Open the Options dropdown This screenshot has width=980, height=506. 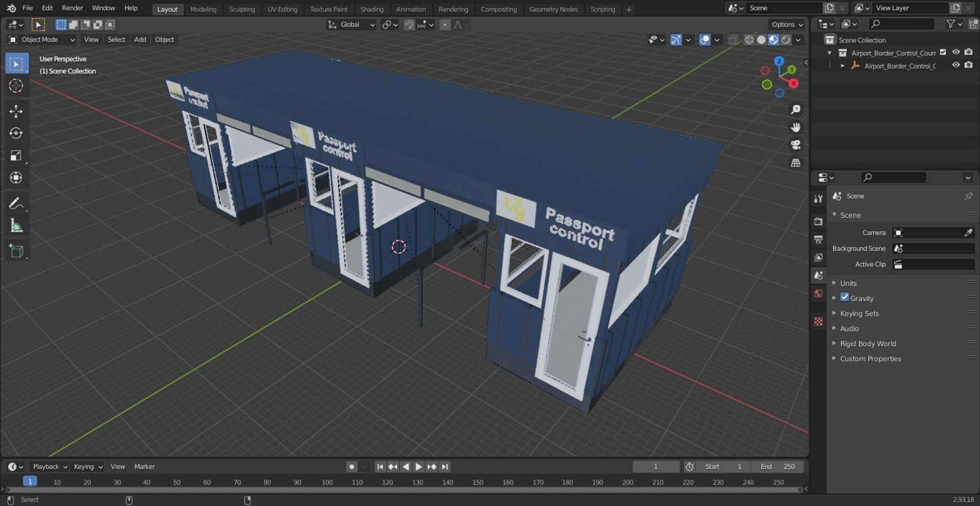(787, 25)
